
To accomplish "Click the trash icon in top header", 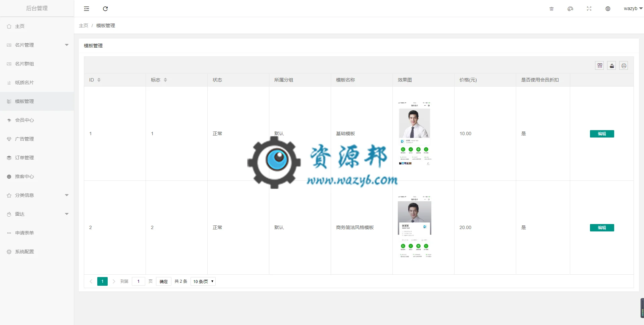I will click(x=551, y=9).
